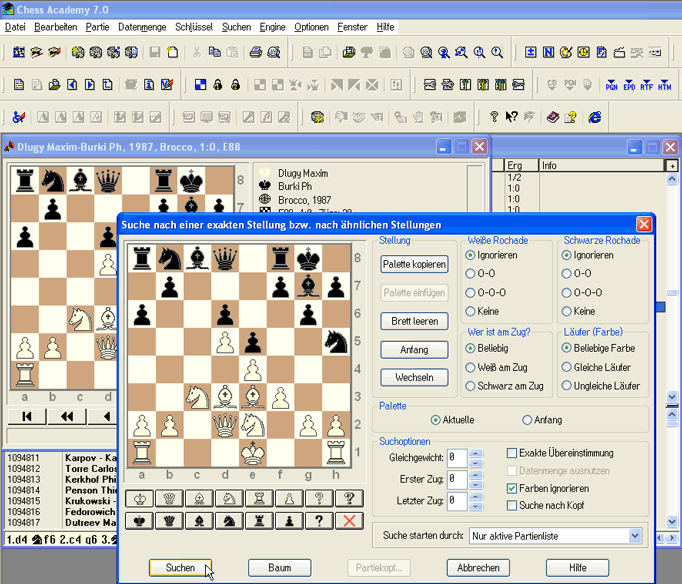
Task: Select the white king palette piece
Action: click(140, 499)
